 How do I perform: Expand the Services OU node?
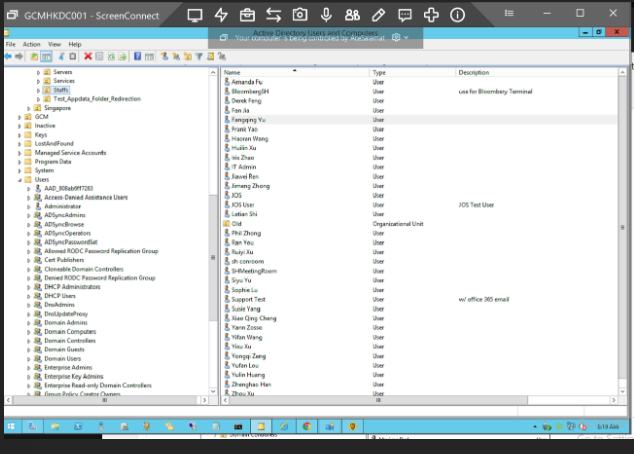pos(38,81)
